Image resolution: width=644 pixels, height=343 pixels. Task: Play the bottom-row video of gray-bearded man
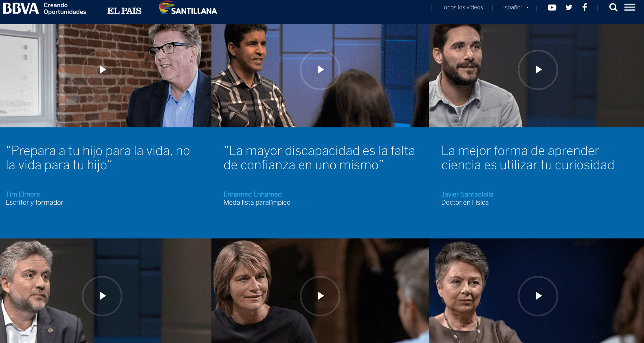coord(102,296)
